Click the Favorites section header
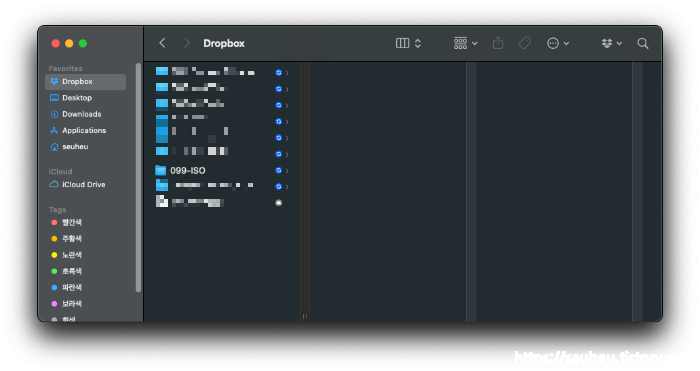Screen dimensions: 700x371 point(66,68)
